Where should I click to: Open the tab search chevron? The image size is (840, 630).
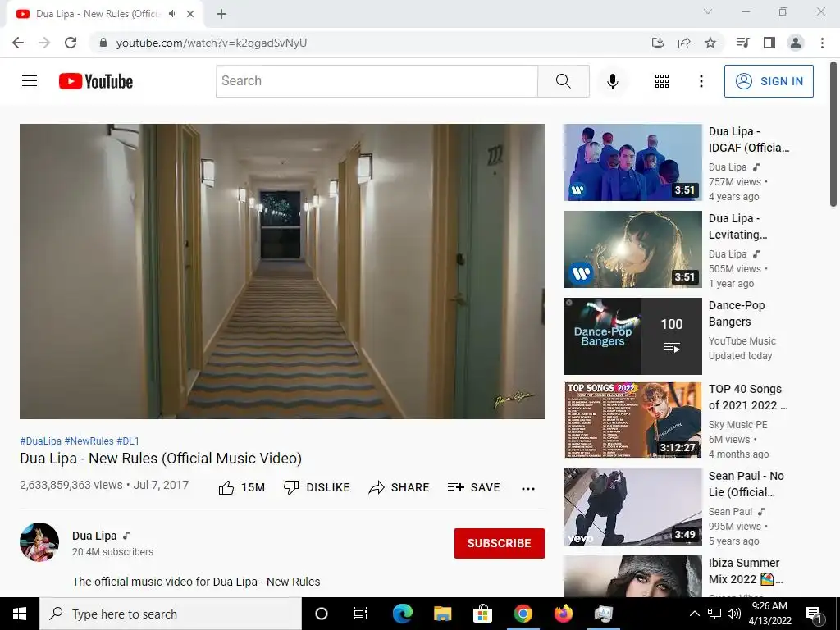(708, 11)
